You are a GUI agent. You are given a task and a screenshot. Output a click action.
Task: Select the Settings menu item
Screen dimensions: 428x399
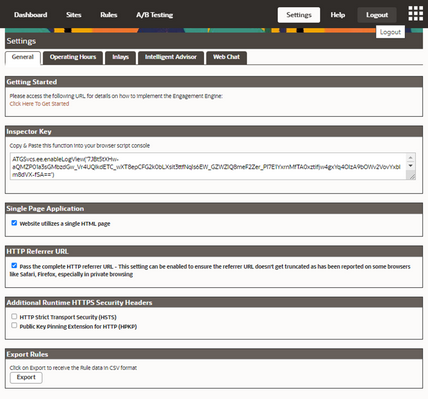point(299,15)
